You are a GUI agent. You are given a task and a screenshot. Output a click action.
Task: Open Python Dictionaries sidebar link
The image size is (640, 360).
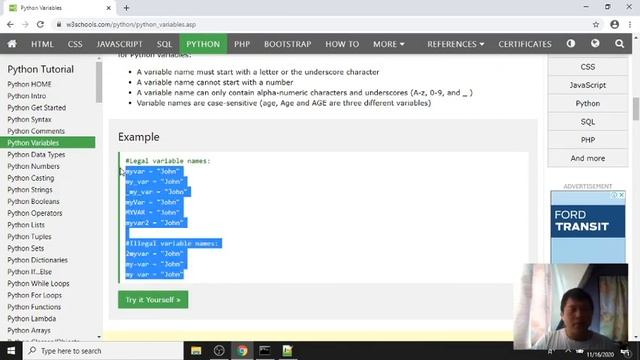coord(38,260)
